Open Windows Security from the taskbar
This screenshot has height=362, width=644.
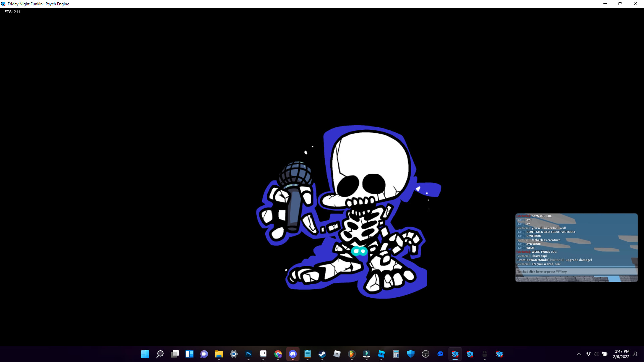pyautogui.click(x=411, y=354)
